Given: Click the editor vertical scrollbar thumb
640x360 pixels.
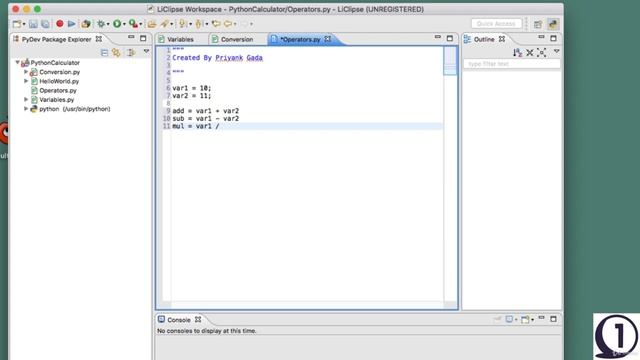Looking at the screenshot, I should pos(450,61).
